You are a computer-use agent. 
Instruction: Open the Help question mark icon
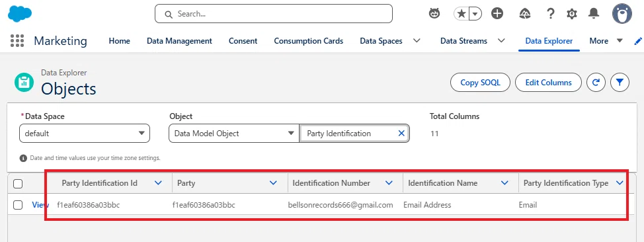pos(551,14)
